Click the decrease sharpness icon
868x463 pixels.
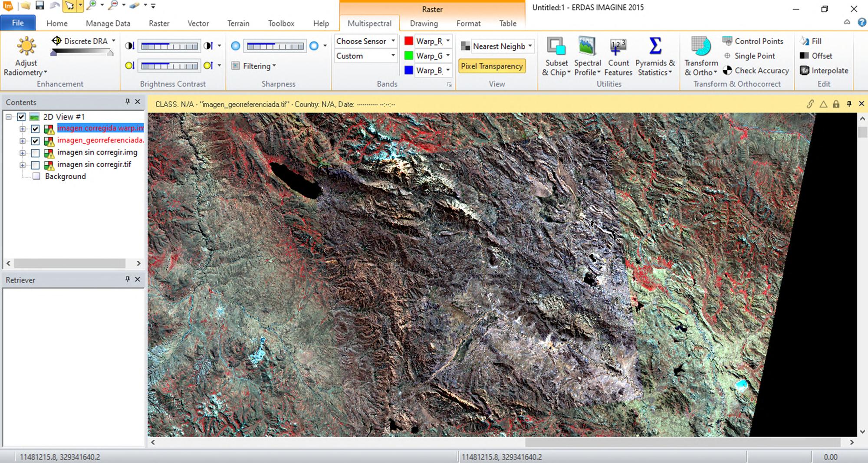[236, 46]
